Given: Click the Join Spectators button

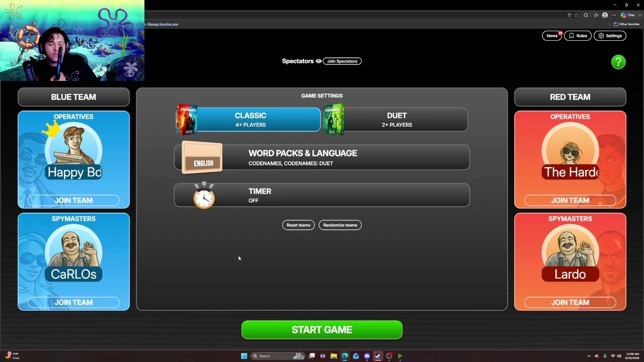Looking at the screenshot, I should [342, 61].
